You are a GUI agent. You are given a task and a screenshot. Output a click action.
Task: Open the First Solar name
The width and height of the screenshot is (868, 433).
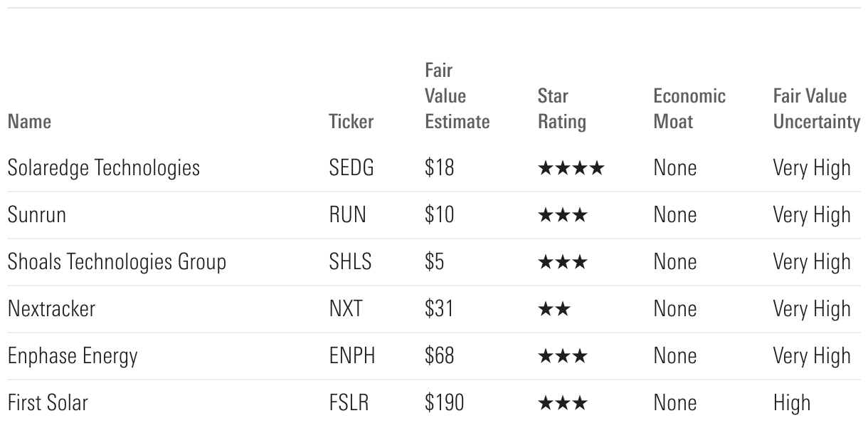[x=48, y=403]
